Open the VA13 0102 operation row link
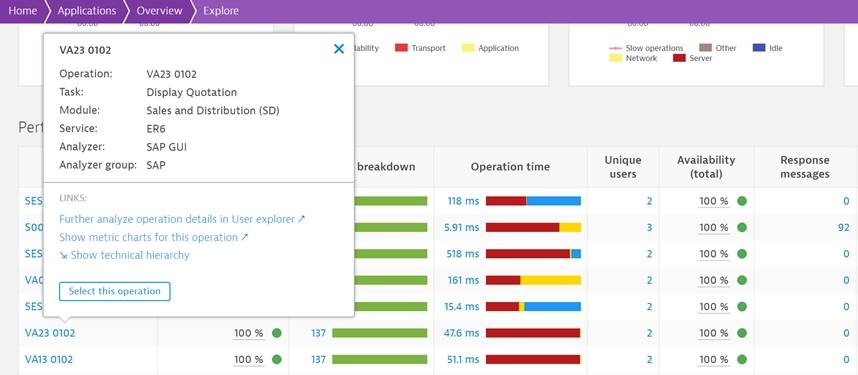This screenshot has height=375, width=858. [x=49, y=359]
